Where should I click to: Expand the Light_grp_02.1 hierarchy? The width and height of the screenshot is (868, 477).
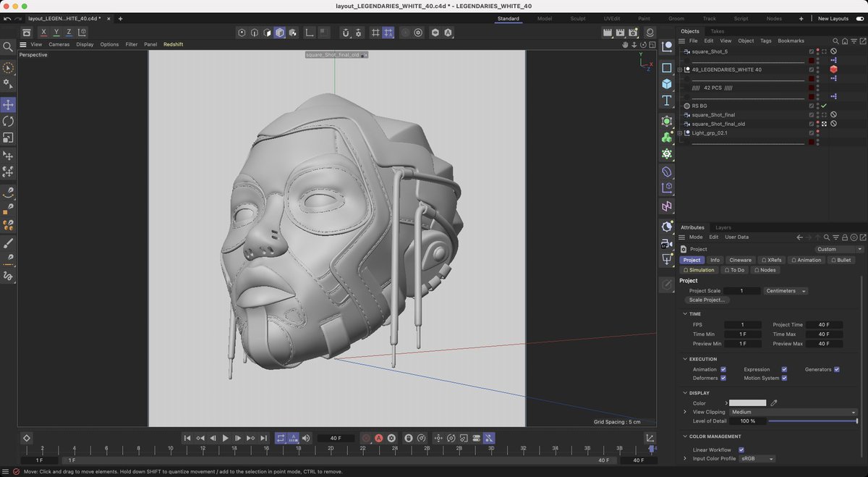click(681, 132)
